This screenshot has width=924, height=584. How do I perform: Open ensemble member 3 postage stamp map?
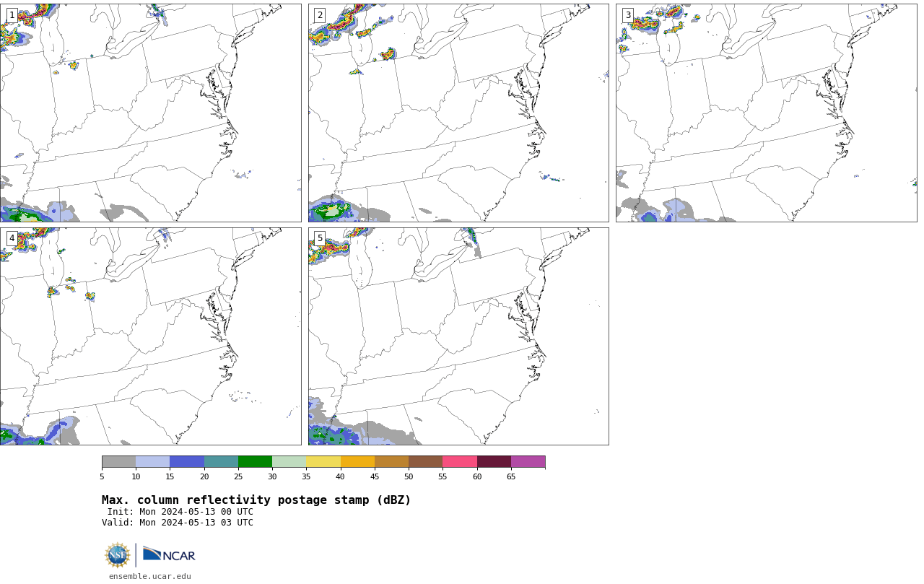point(767,113)
